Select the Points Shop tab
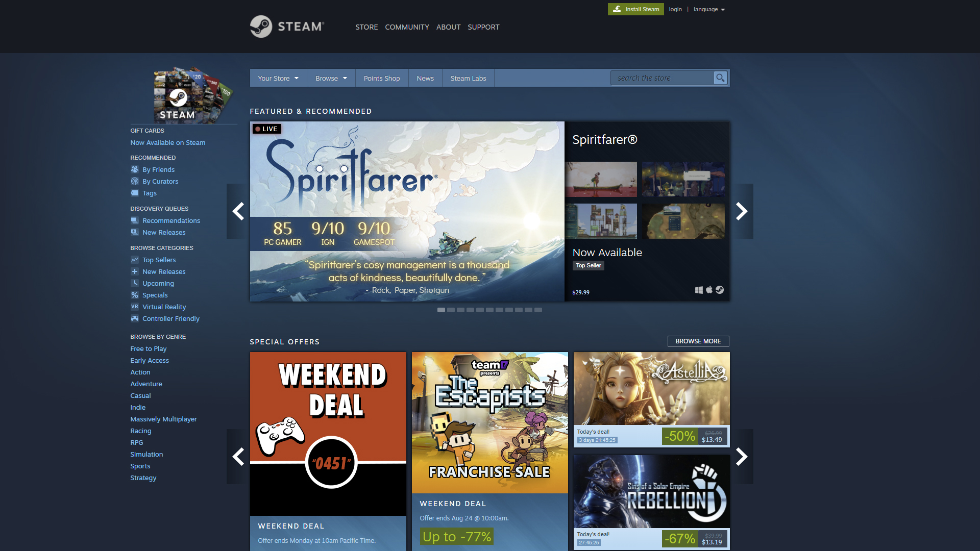 381,78
